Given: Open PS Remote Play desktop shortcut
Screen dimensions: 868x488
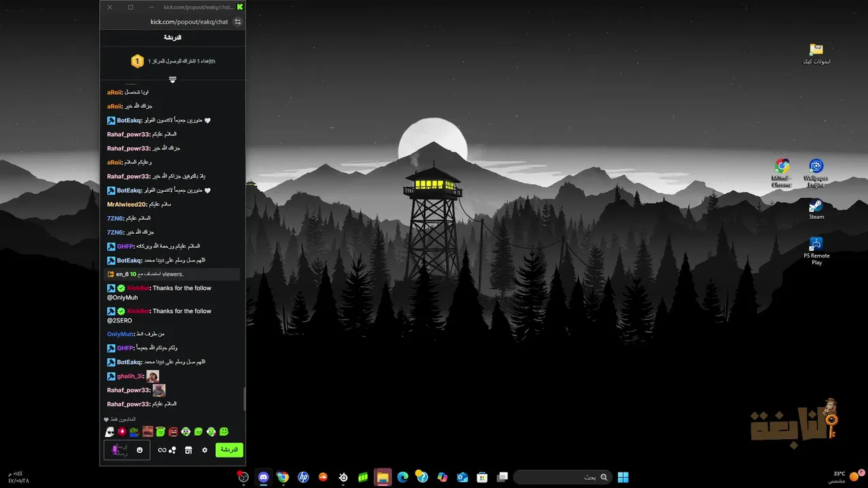Looking at the screenshot, I should pyautogui.click(x=816, y=250).
